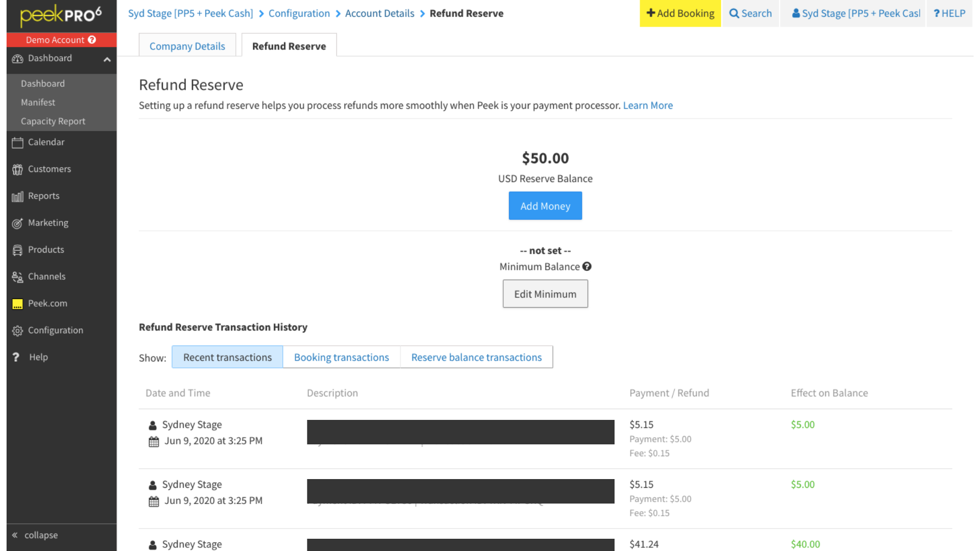Select the Refund Reserve tab
Screen dimensions: 980x551
pyautogui.click(x=289, y=46)
